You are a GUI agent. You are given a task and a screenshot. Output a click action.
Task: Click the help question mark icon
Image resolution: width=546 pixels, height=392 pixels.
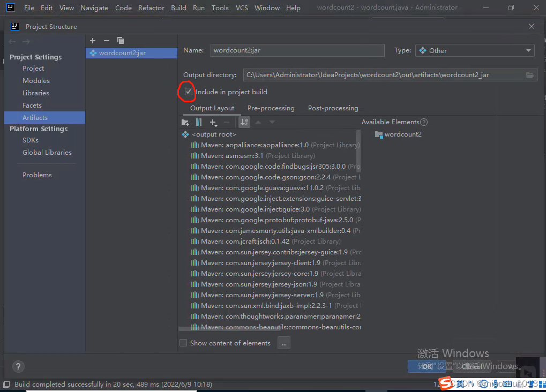18,367
